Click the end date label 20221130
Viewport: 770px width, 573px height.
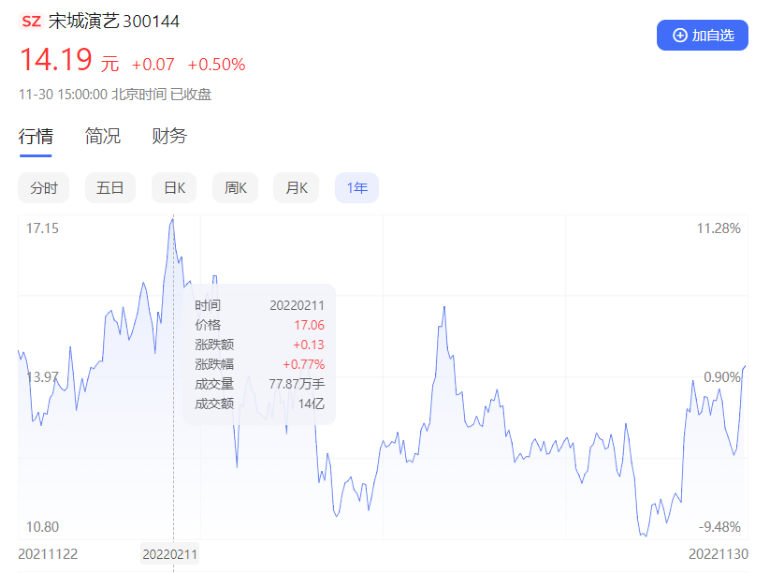tap(719, 553)
